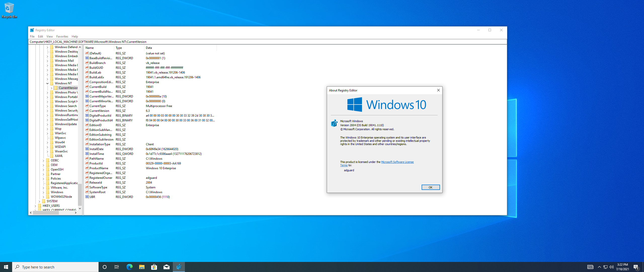
Task: Click the Type column header
Action: pos(130,48)
